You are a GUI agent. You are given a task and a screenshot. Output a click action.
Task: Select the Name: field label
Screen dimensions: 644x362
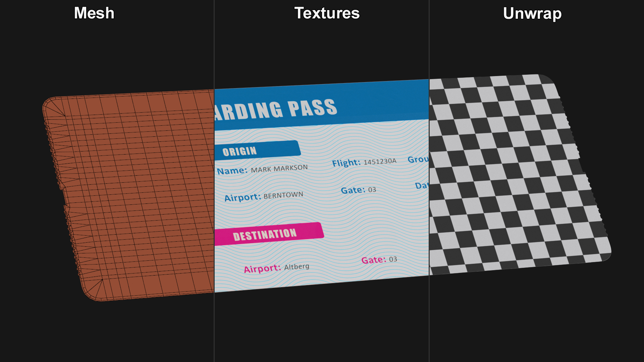[x=232, y=171]
